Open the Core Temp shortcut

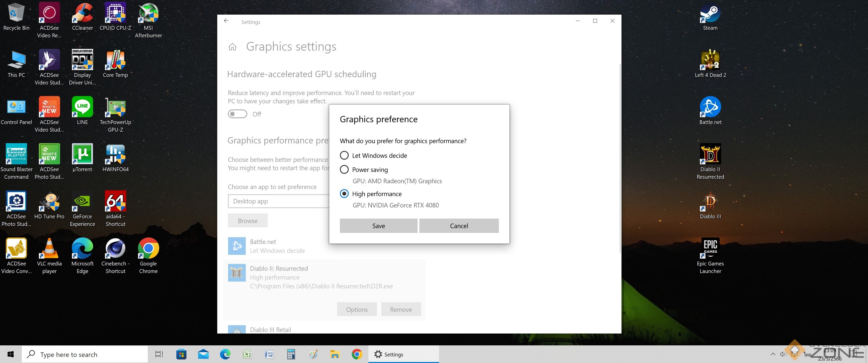click(115, 64)
